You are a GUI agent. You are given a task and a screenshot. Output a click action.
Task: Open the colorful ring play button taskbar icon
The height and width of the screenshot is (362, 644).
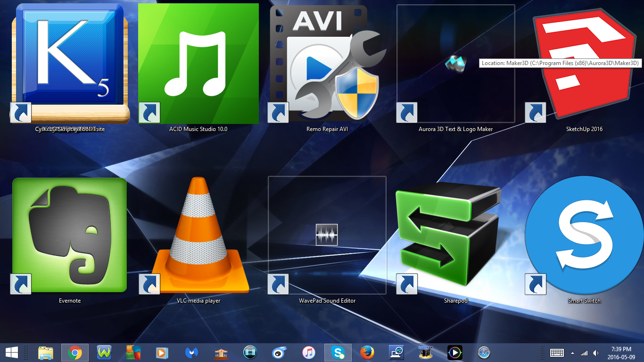[x=455, y=353]
